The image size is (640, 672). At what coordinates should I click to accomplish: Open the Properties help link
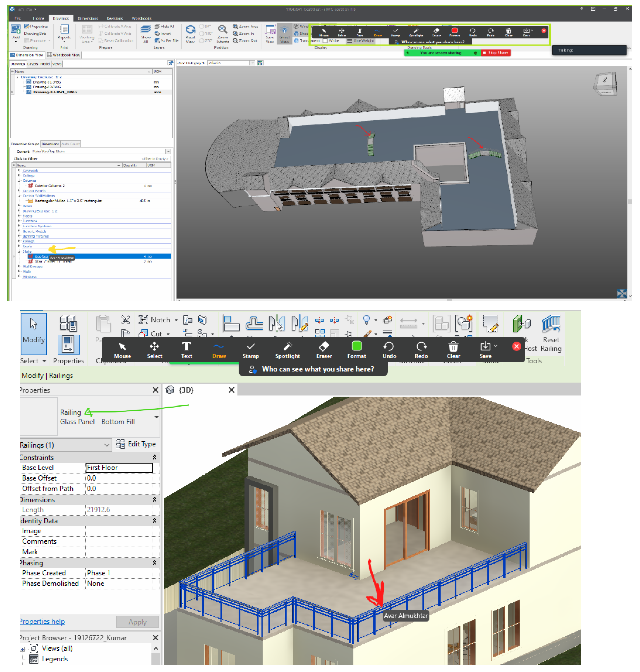pyautogui.click(x=42, y=621)
